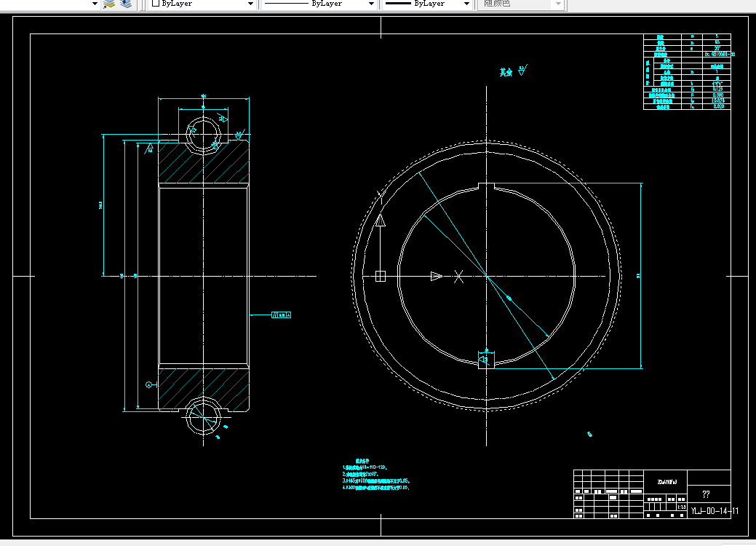Click the ByLayer color swatch square

point(156,4)
